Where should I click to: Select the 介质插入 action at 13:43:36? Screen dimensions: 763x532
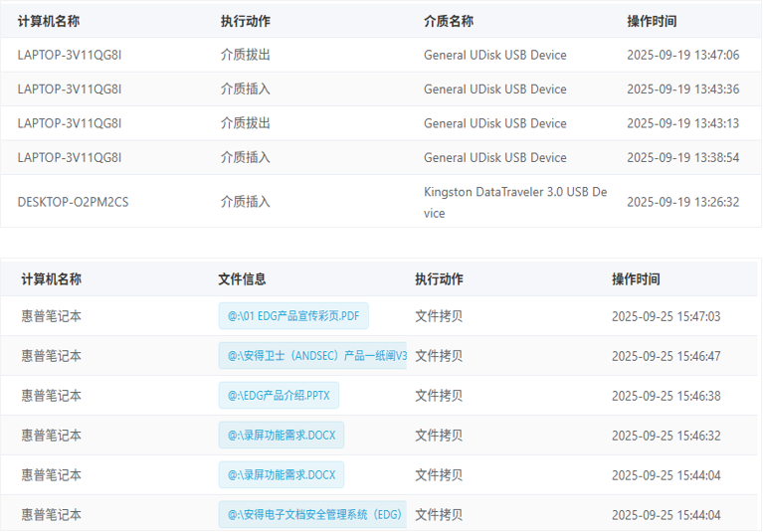(x=245, y=89)
